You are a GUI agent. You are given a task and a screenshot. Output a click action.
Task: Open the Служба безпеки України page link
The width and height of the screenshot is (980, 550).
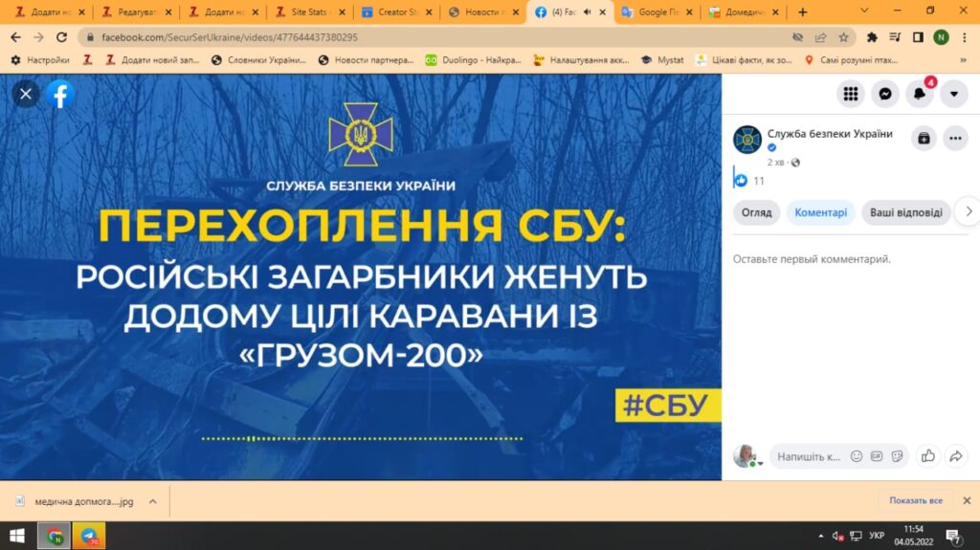click(830, 134)
